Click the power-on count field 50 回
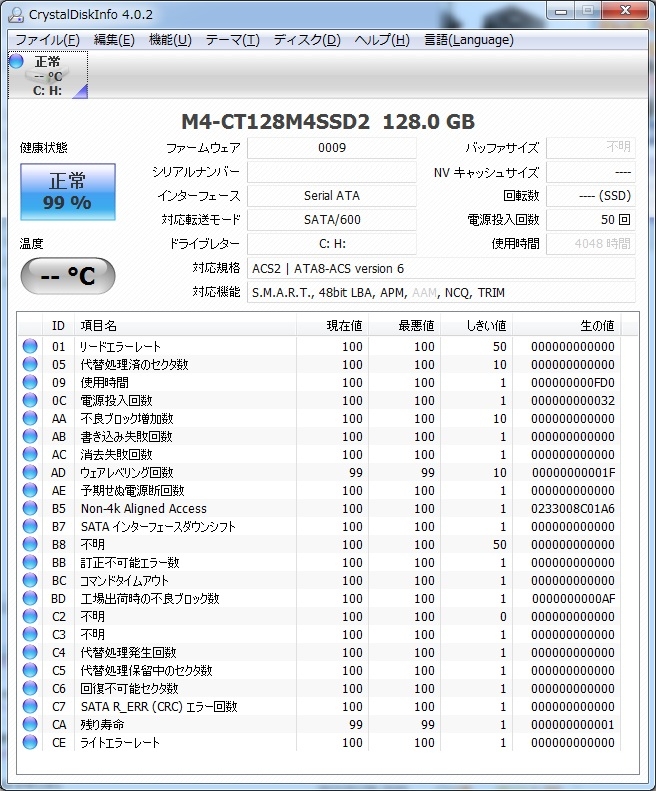 (x=590, y=220)
